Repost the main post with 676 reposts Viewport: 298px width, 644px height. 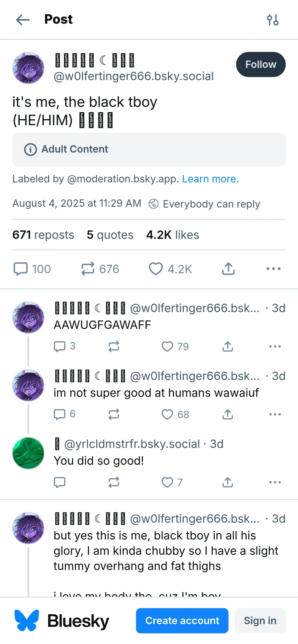pyautogui.click(x=88, y=269)
